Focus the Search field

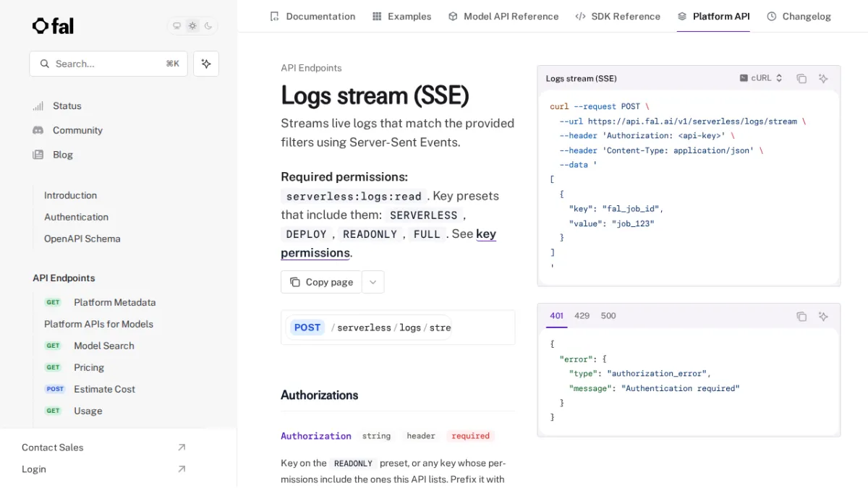click(109, 64)
